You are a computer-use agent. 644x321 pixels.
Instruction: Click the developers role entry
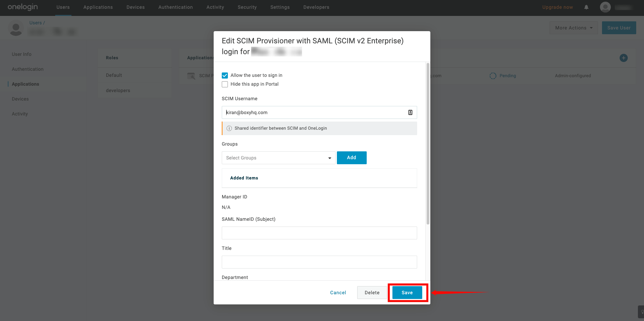click(x=118, y=90)
